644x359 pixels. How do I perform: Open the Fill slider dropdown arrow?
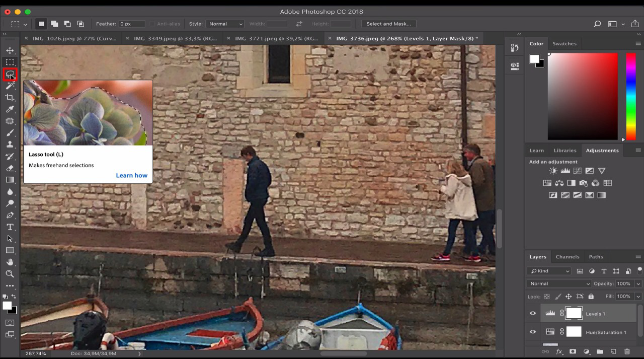pyautogui.click(x=638, y=297)
